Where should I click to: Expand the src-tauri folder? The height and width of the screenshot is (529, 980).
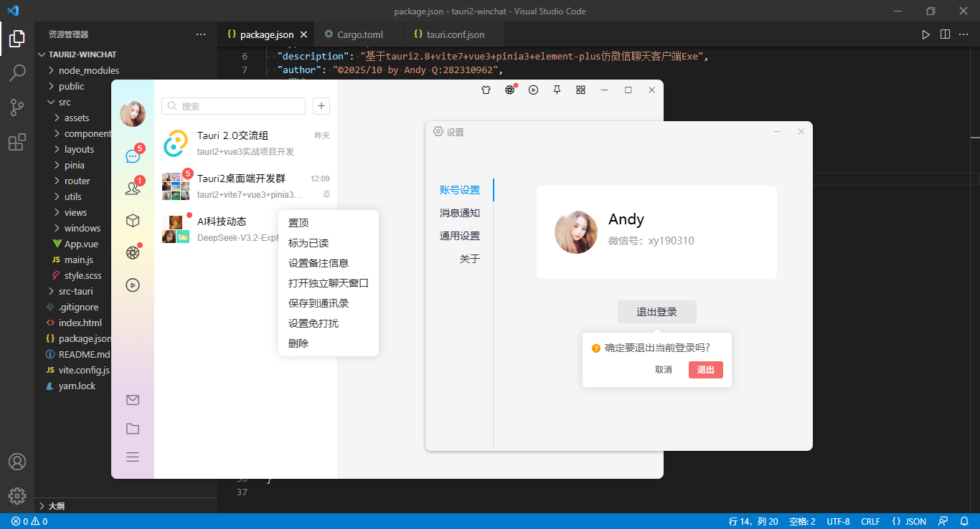[x=73, y=291]
